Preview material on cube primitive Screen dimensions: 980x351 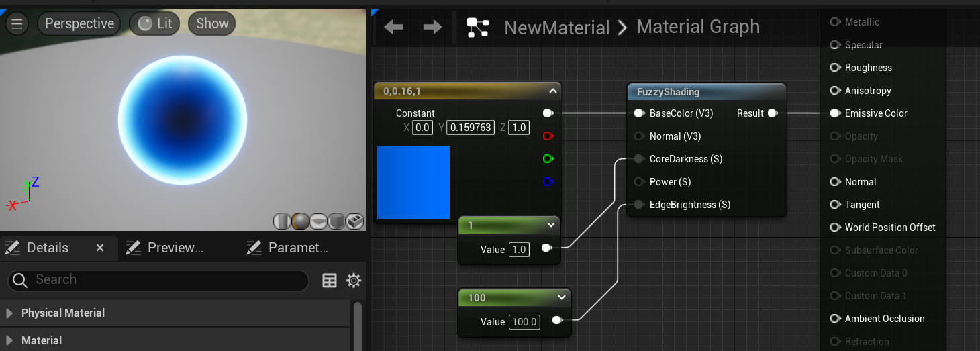336,221
